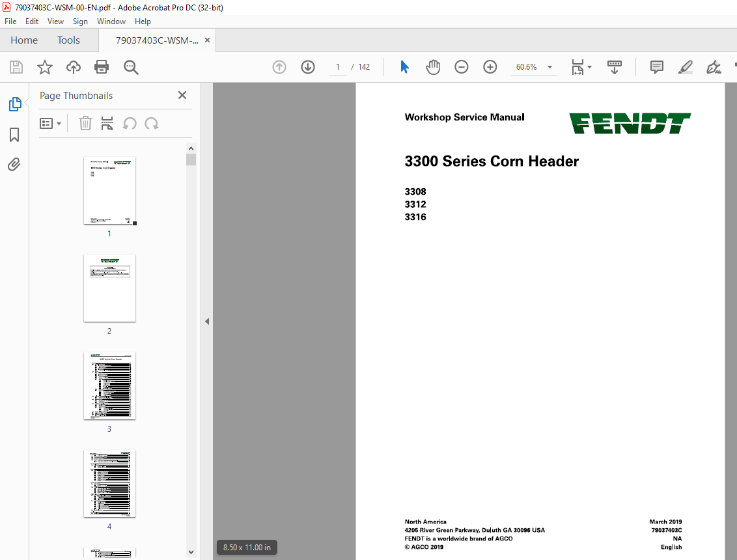Screen dimensions: 737x560
Task: Switch to the Home tab
Action: click(x=24, y=40)
